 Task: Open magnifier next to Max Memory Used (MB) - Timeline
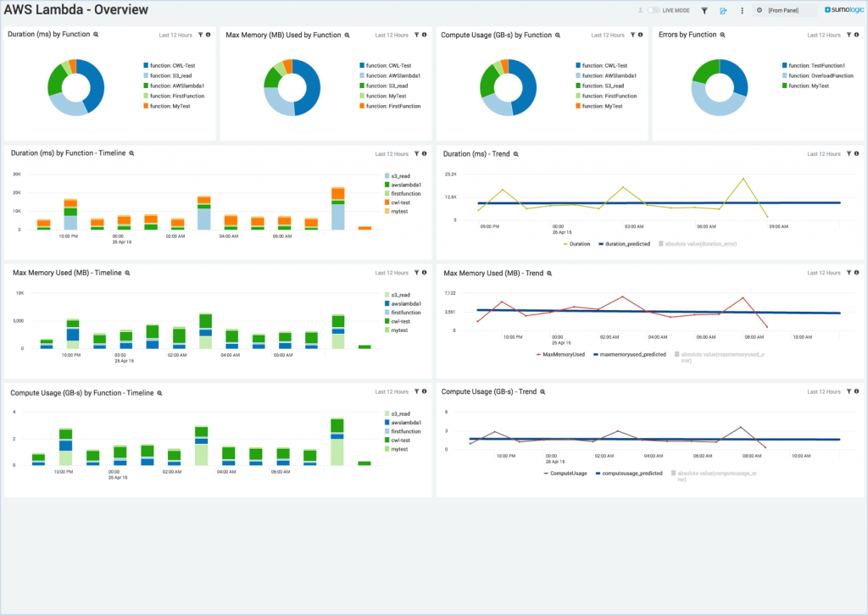tap(127, 273)
